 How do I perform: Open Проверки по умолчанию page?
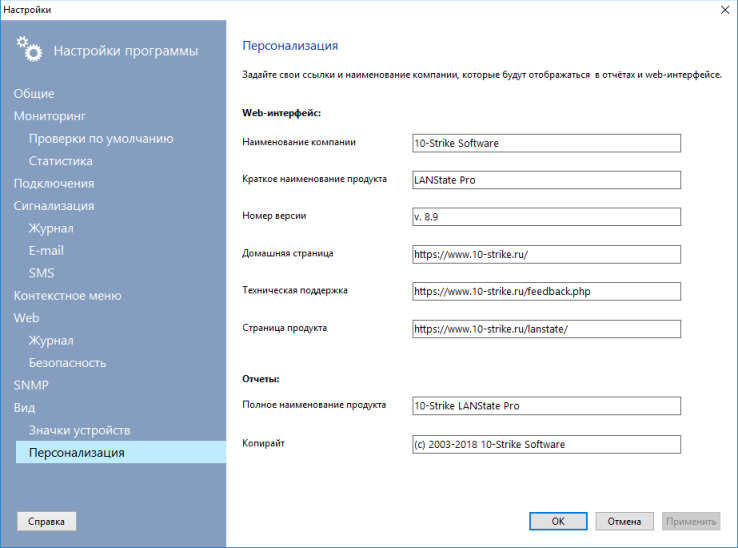coord(101,139)
